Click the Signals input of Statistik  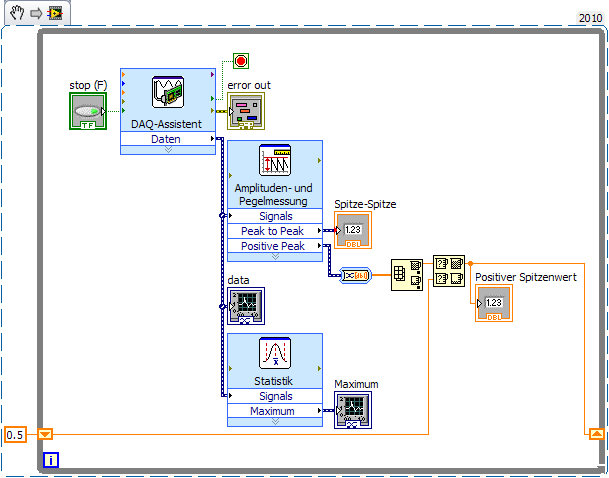click(275, 396)
